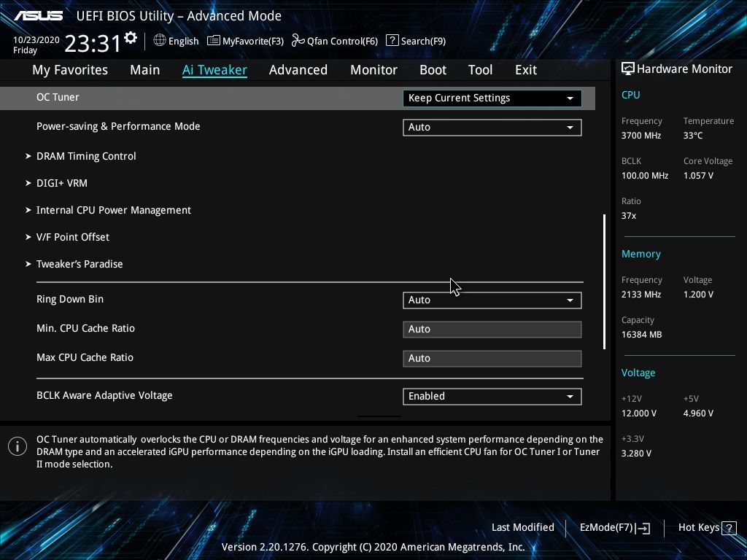Open BCLK Aware Adaptive Voltage dropdown
Image resolution: width=747 pixels, height=560 pixels.
pyautogui.click(x=492, y=396)
